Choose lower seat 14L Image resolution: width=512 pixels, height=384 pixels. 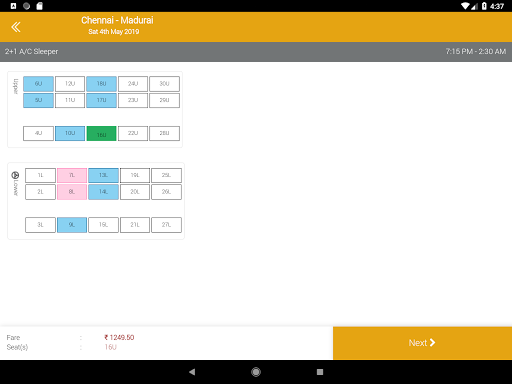[x=103, y=192]
